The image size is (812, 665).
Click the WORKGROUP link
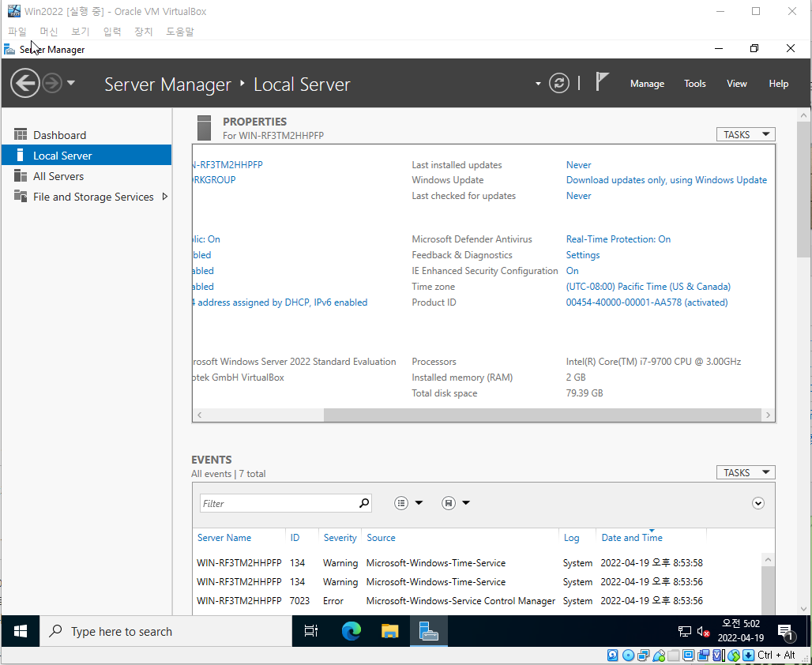pos(214,180)
